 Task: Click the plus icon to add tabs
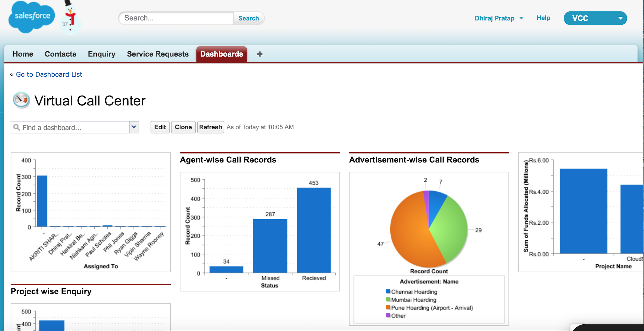point(260,54)
